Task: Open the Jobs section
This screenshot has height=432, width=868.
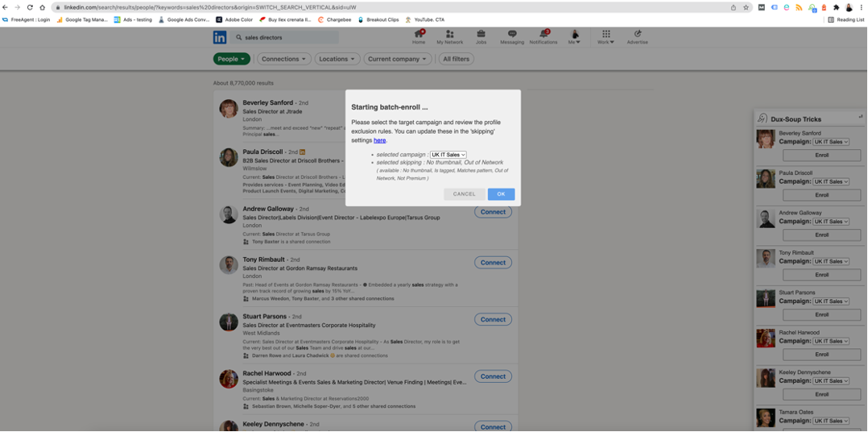Action: point(481,37)
